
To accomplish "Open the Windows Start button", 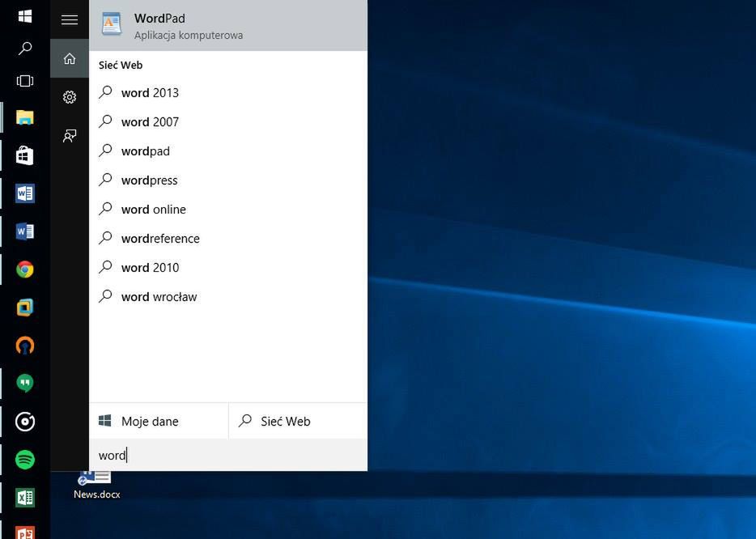I will 25,16.
